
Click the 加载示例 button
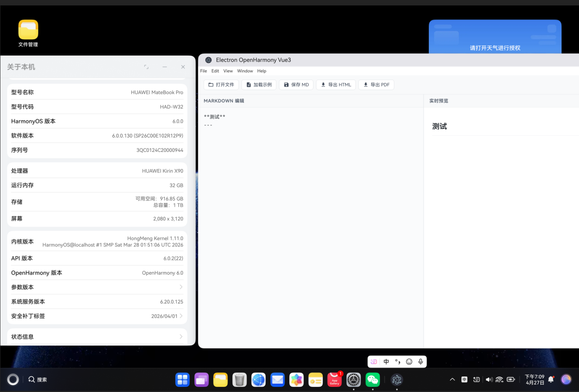(x=259, y=85)
